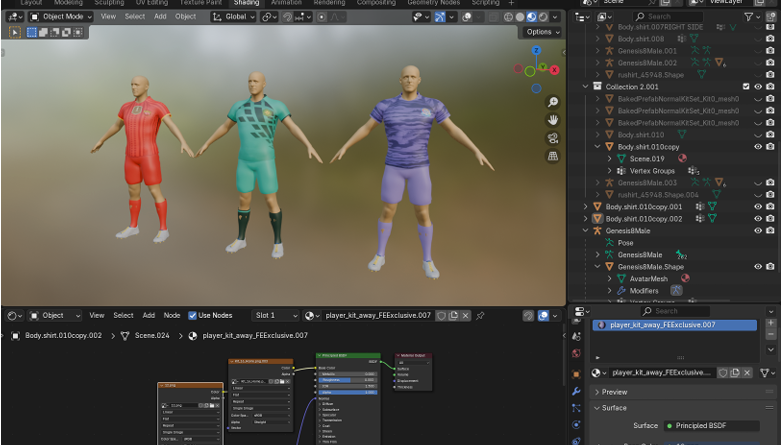
Task: Remove material slot with minus button
Action: click(771, 334)
